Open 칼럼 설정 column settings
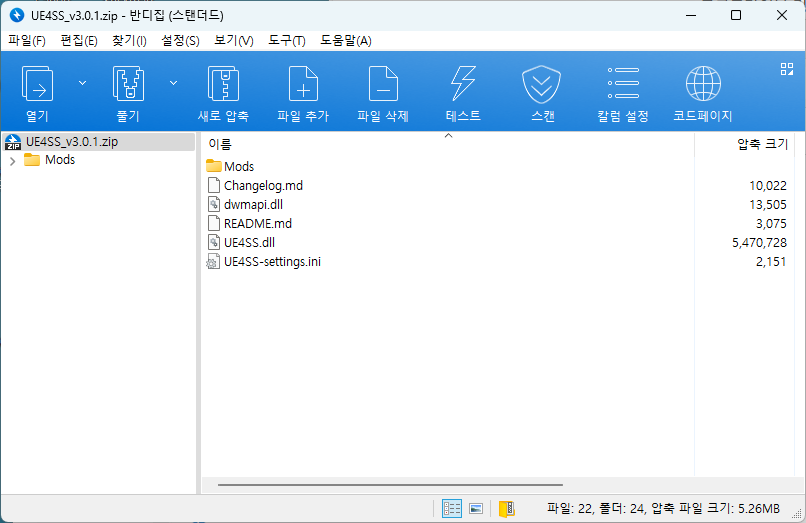 623,93
